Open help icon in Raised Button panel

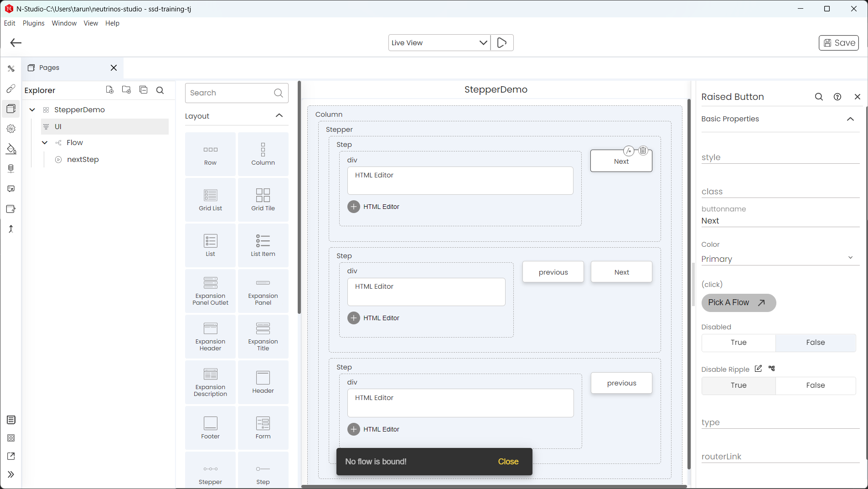(x=837, y=97)
